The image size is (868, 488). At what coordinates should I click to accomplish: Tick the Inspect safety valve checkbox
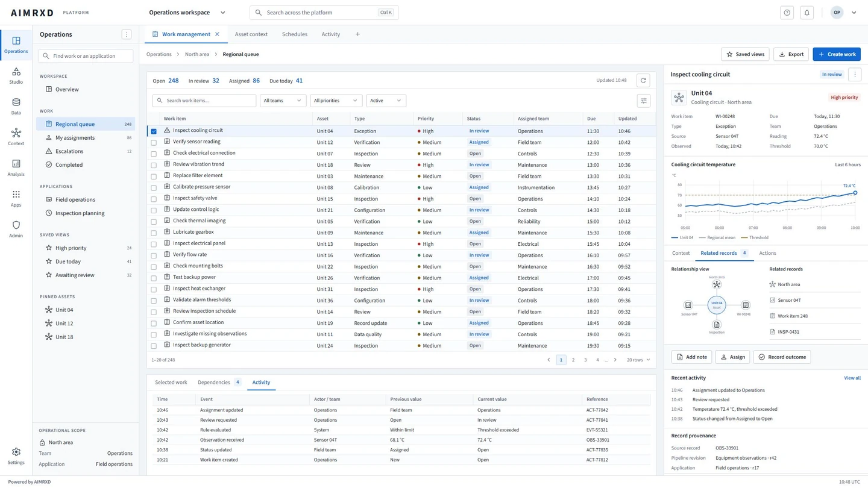click(154, 199)
